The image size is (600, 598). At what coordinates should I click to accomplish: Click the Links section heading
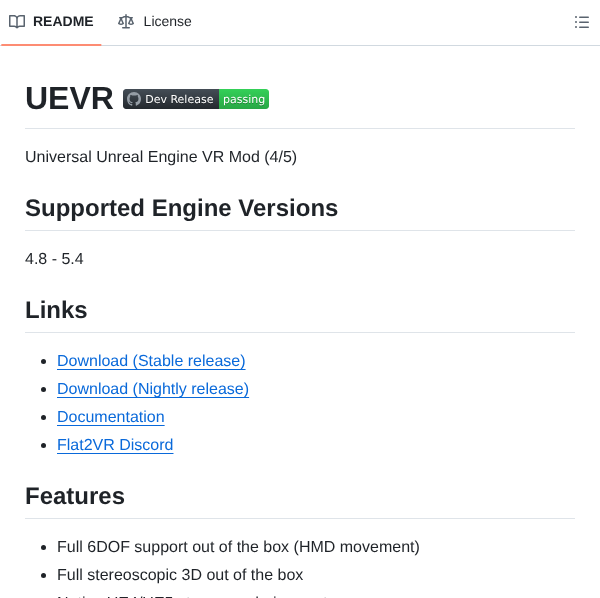coord(56,310)
